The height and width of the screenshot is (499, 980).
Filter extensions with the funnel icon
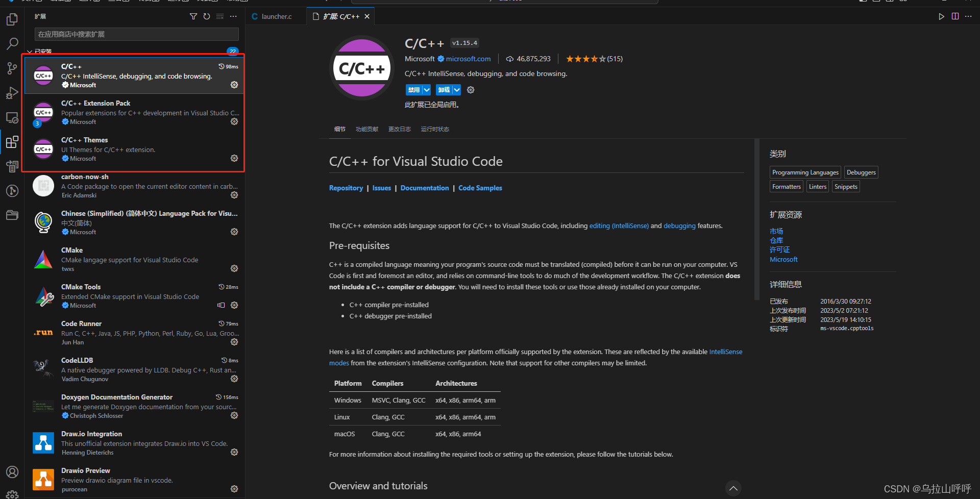click(x=193, y=17)
